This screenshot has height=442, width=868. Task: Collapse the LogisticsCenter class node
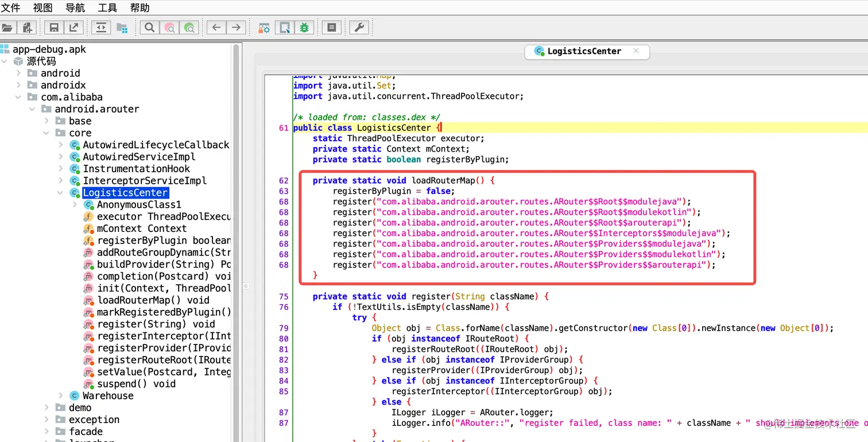click(x=61, y=192)
